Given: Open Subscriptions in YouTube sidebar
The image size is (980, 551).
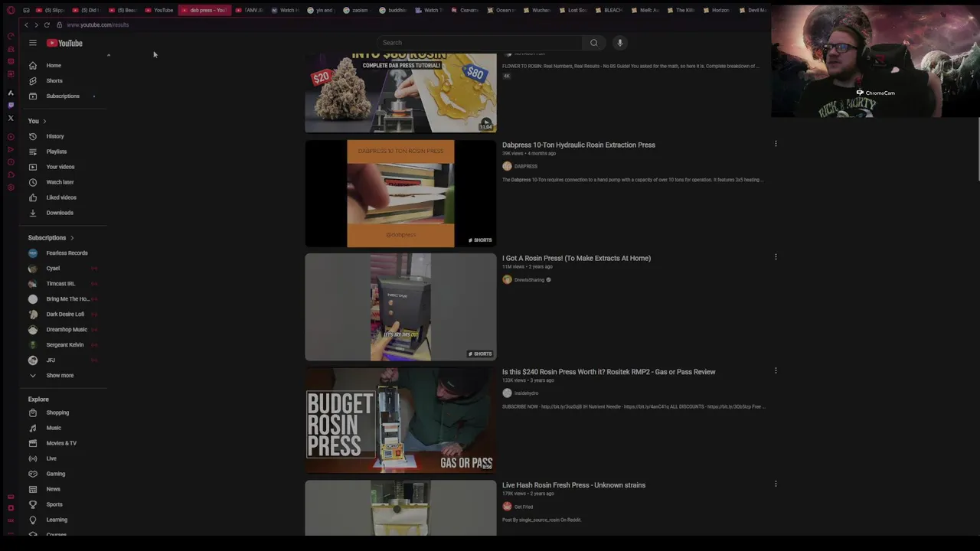Looking at the screenshot, I should [x=64, y=96].
